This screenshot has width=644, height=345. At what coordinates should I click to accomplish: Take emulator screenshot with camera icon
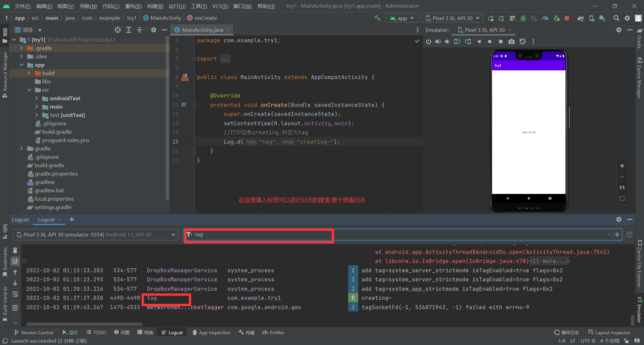click(x=511, y=42)
